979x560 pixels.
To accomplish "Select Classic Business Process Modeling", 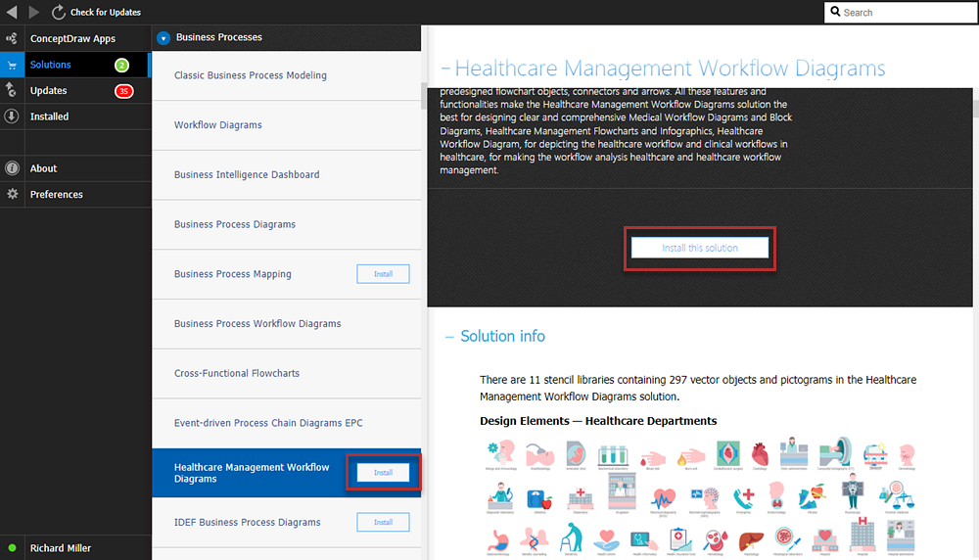I will [x=287, y=75].
